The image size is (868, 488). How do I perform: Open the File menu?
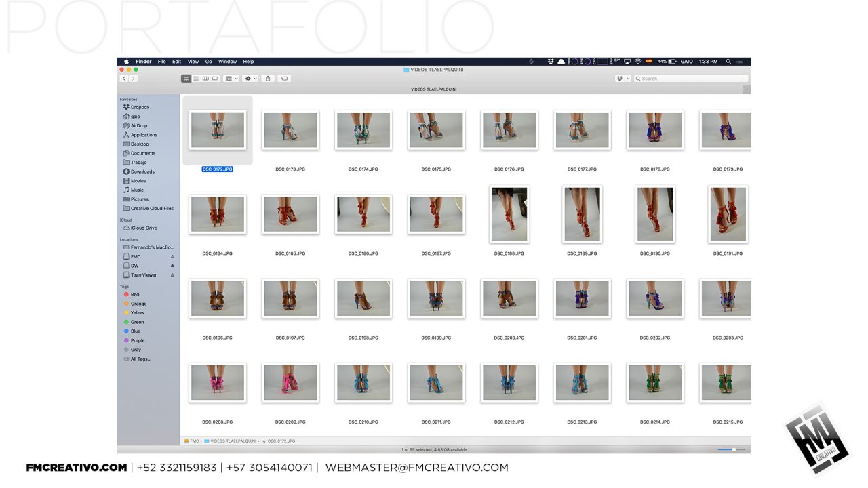(162, 62)
